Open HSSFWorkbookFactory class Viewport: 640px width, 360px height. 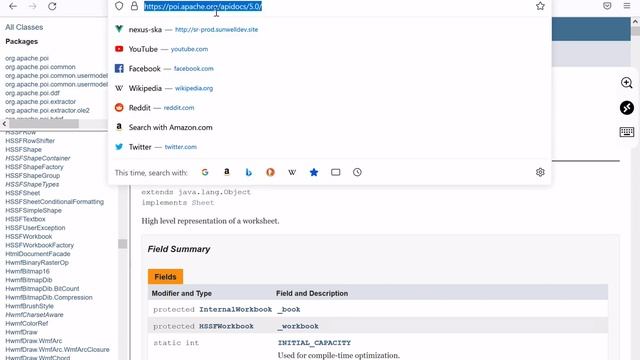40,245
